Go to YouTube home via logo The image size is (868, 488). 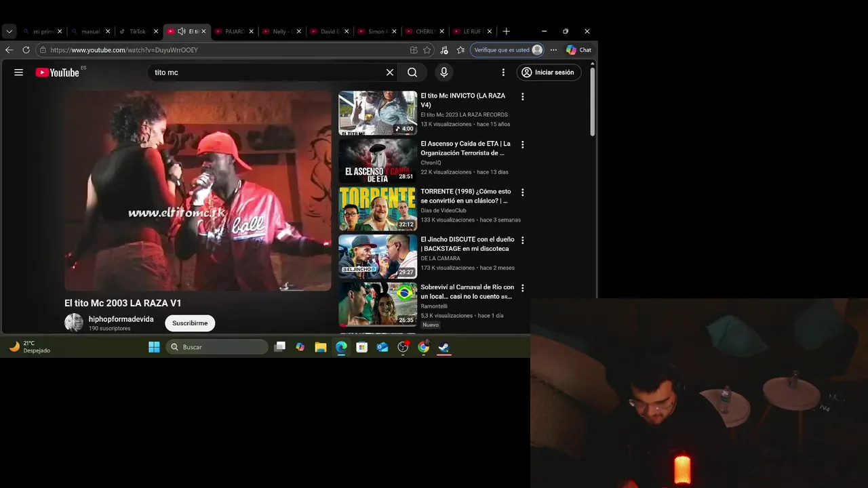click(x=58, y=73)
